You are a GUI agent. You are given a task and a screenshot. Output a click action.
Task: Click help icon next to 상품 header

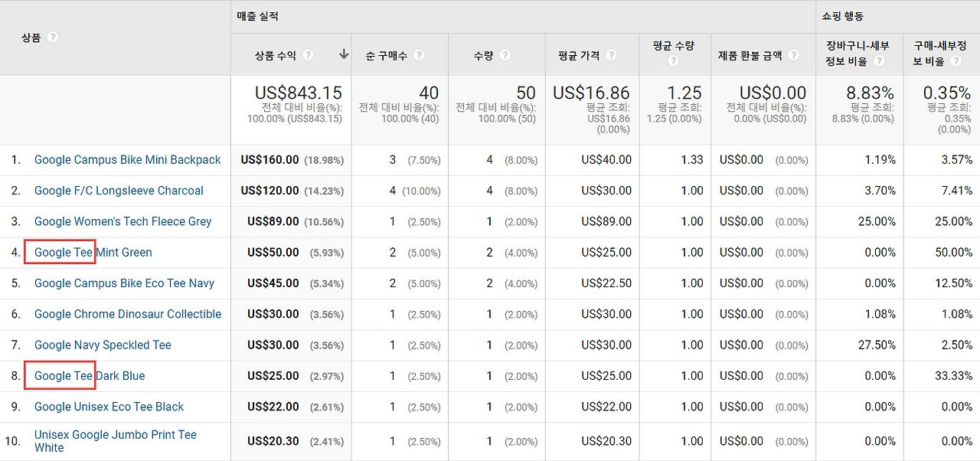coord(52,38)
